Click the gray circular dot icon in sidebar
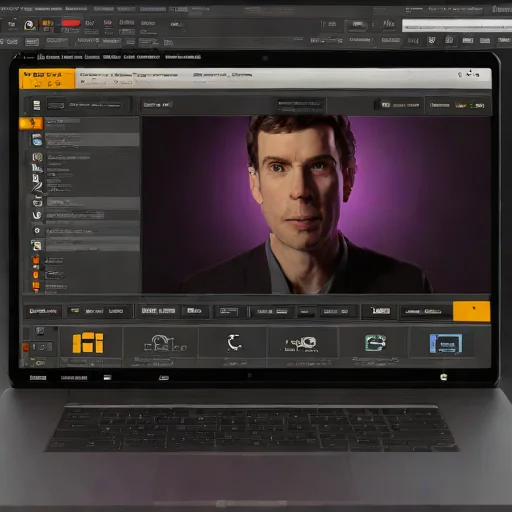512x512 pixels. pos(37,231)
